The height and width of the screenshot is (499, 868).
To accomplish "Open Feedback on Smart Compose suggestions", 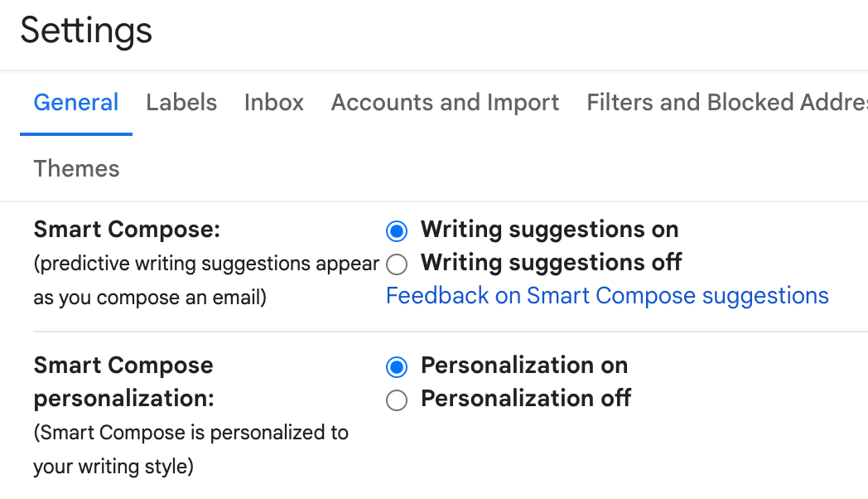I will pos(607,295).
